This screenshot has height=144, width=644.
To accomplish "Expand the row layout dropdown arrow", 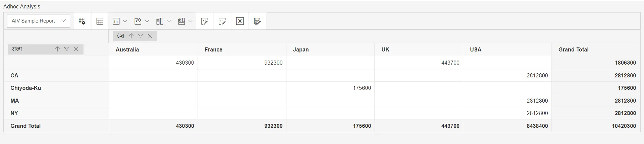I will (x=191, y=21).
